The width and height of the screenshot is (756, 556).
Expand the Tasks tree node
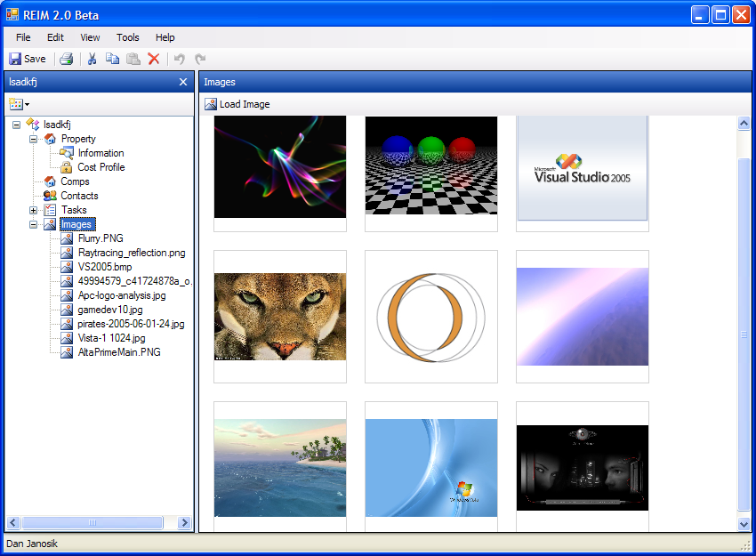tap(33, 210)
